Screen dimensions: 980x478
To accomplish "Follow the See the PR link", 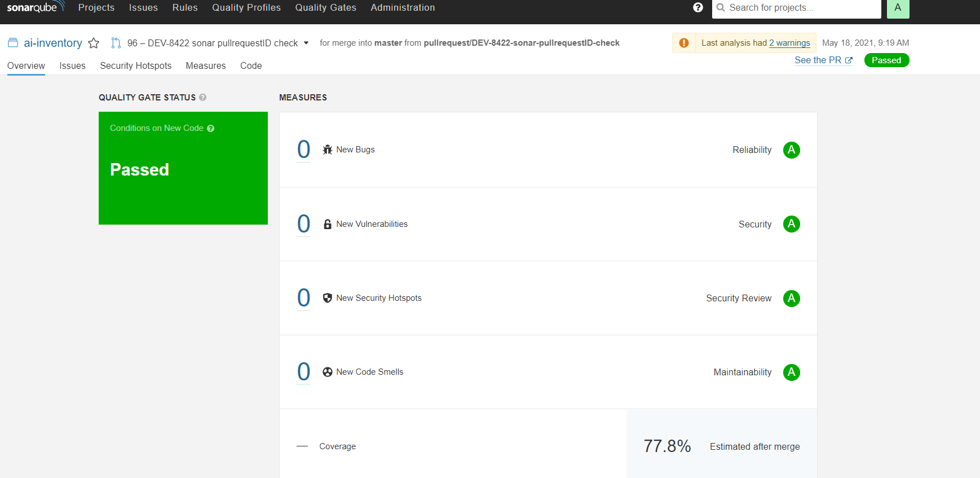I will tap(823, 60).
